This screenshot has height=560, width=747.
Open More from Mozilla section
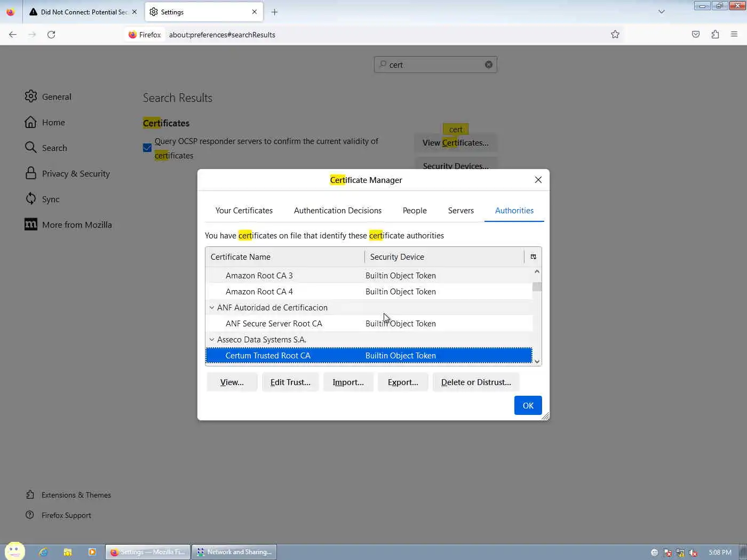click(x=68, y=225)
